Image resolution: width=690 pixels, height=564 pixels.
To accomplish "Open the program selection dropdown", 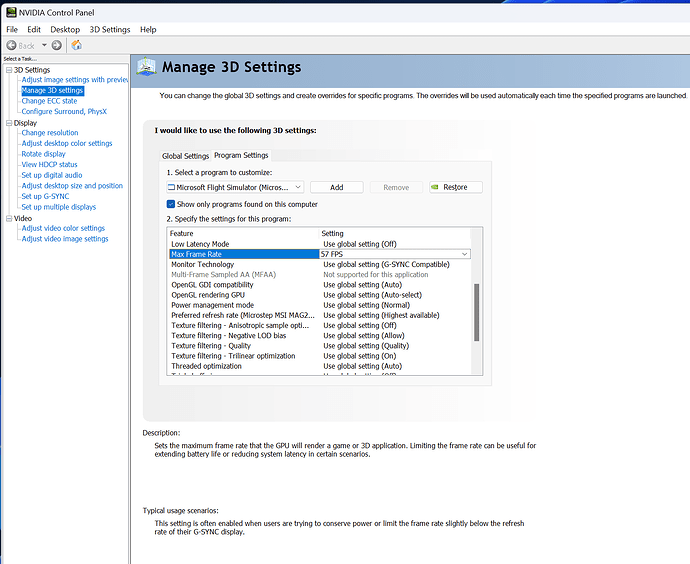I will [x=235, y=187].
